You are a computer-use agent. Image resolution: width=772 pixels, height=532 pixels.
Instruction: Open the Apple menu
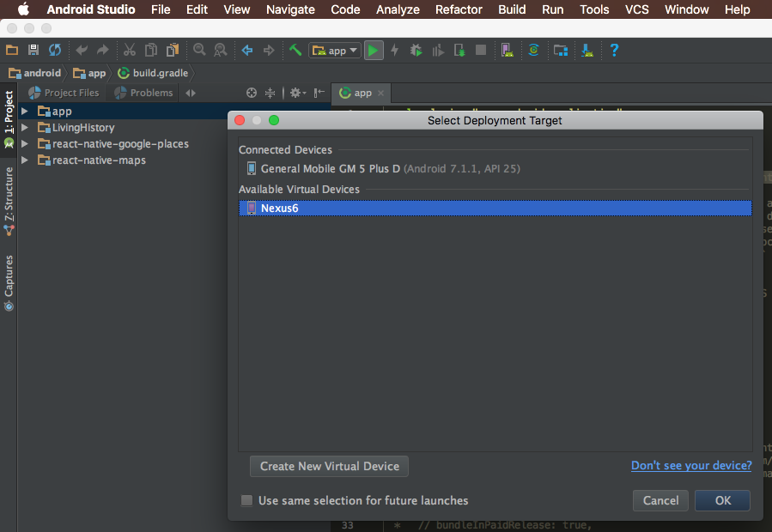pyautogui.click(x=24, y=9)
